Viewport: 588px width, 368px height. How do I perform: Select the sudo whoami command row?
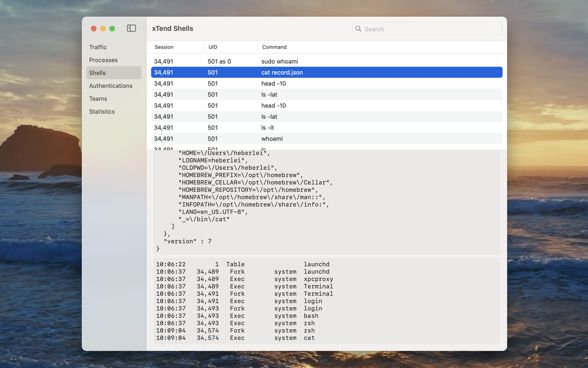coord(280,61)
